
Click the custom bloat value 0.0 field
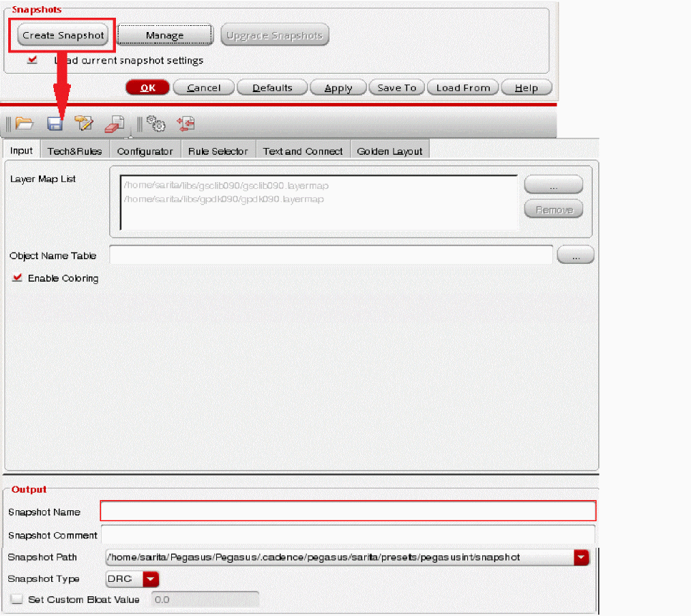click(205, 599)
